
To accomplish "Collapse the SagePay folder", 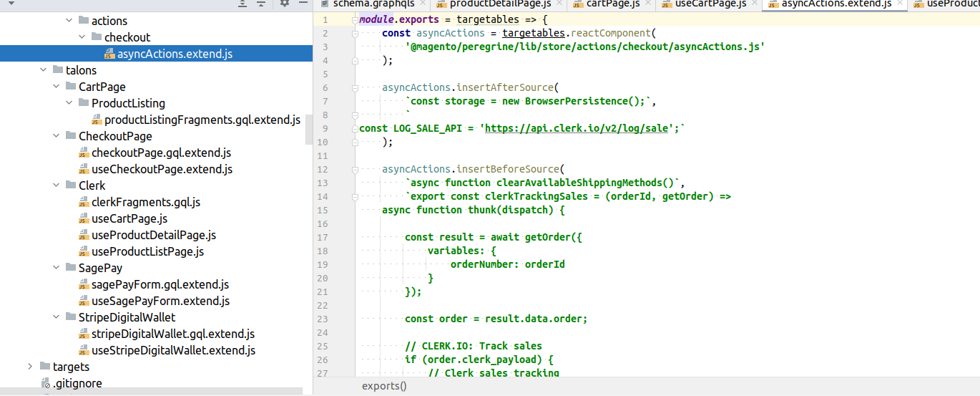I will pyautogui.click(x=56, y=268).
